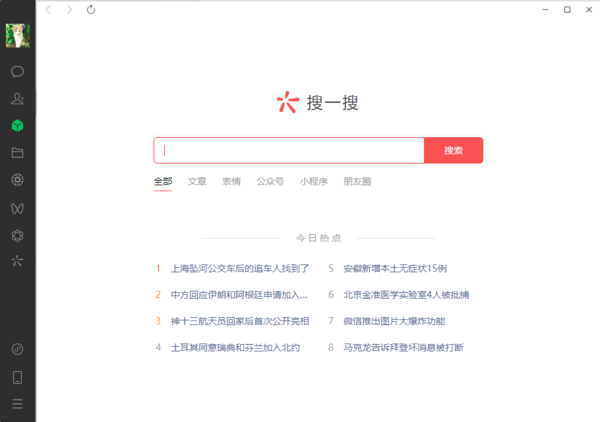Open hot topic 上海坠河公交车后的追车人找到了

240,269
